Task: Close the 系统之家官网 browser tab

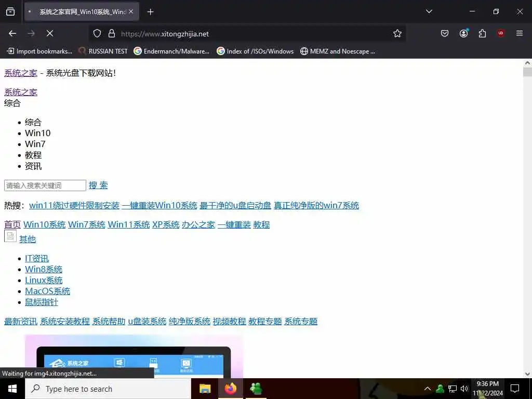Action: tap(131, 12)
